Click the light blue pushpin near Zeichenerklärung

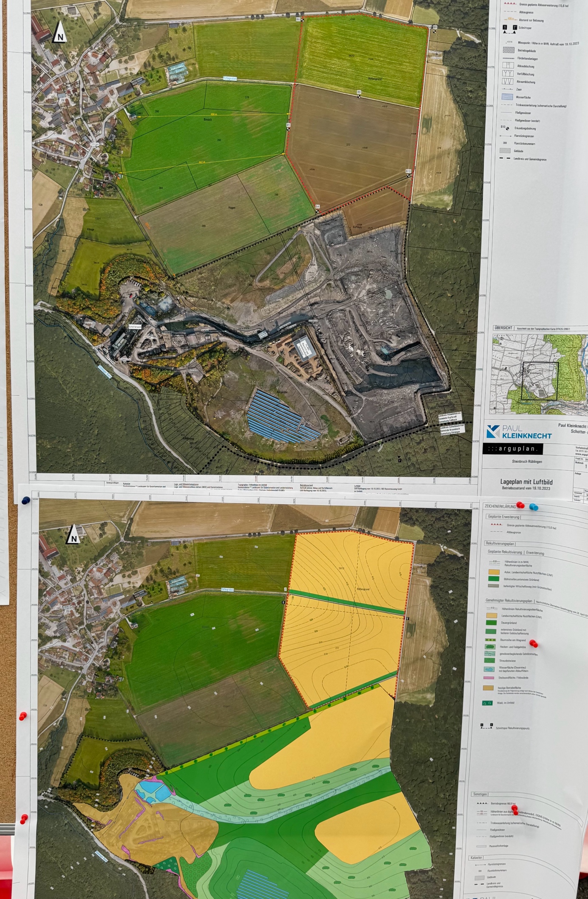(x=534, y=507)
